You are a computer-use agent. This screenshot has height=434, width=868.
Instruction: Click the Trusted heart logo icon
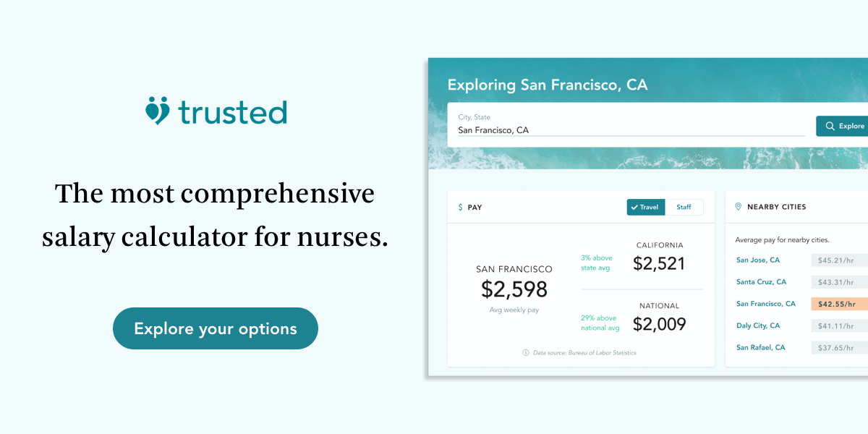[x=157, y=111]
